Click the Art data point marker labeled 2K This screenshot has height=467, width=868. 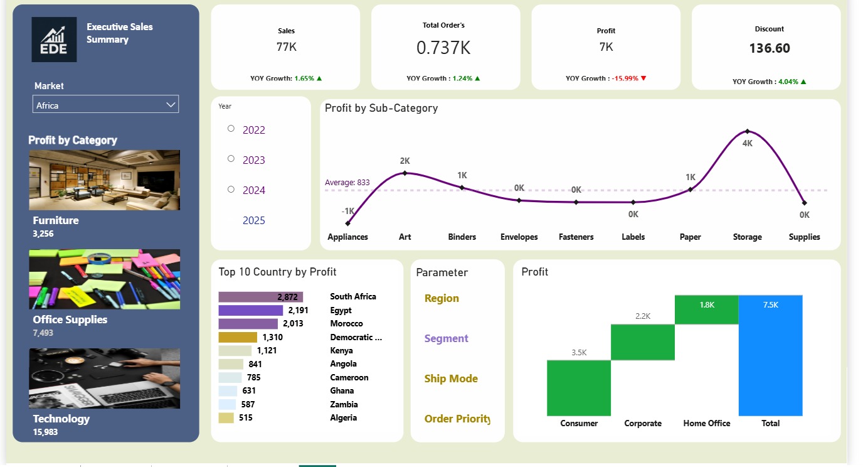[405, 173]
